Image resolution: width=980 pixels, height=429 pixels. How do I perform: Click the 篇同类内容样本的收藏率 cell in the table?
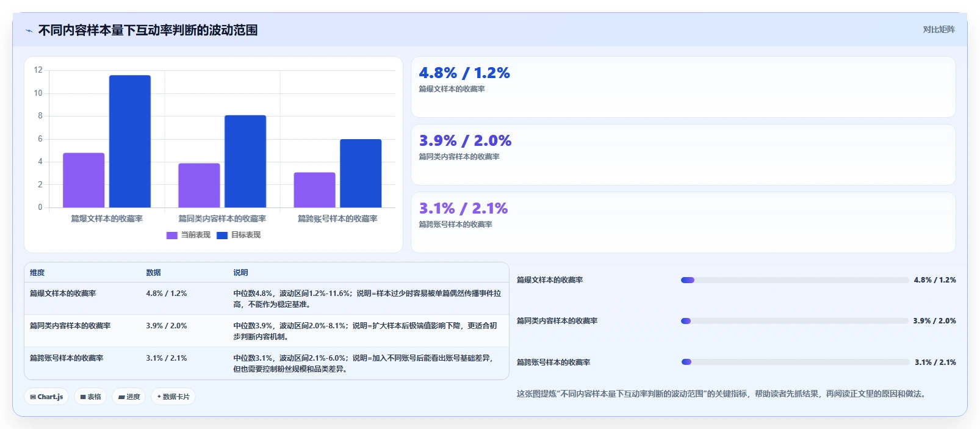point(70,326)
